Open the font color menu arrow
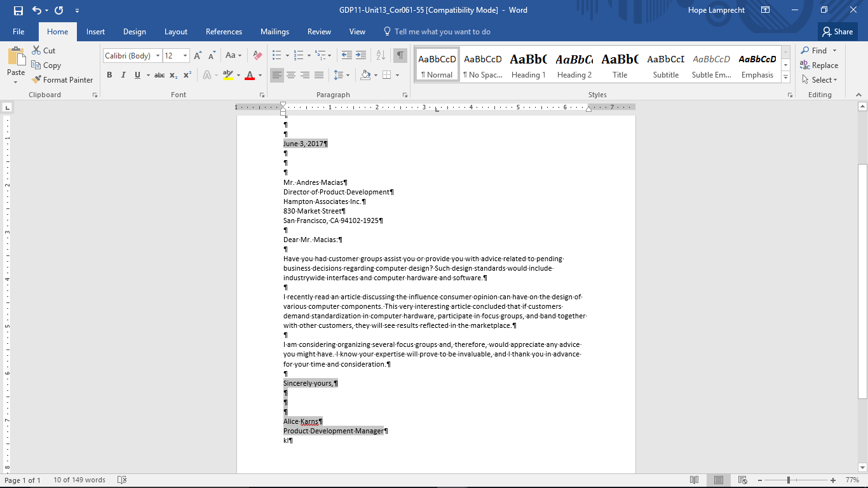Image resolution: width=868 pixels, height=488 pixels. coord(260,75)
